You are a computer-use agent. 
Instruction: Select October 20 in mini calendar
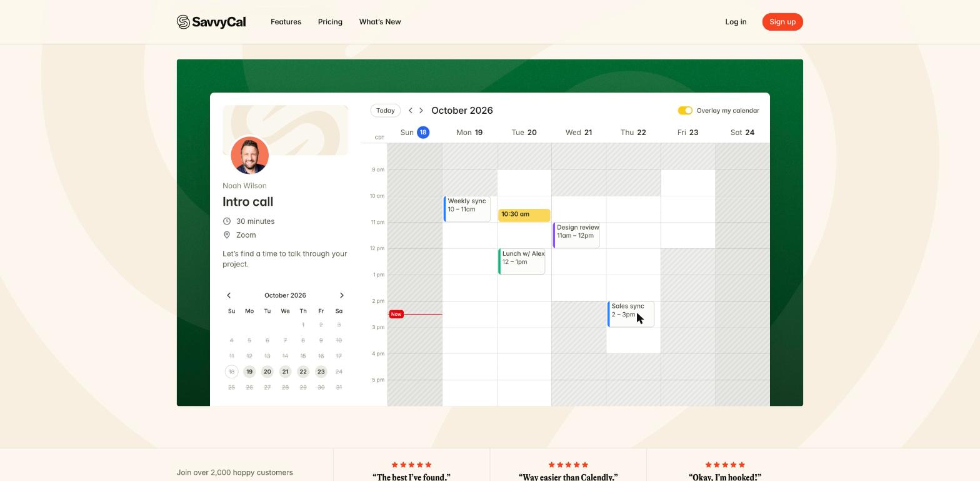click(x=267, y=372)
